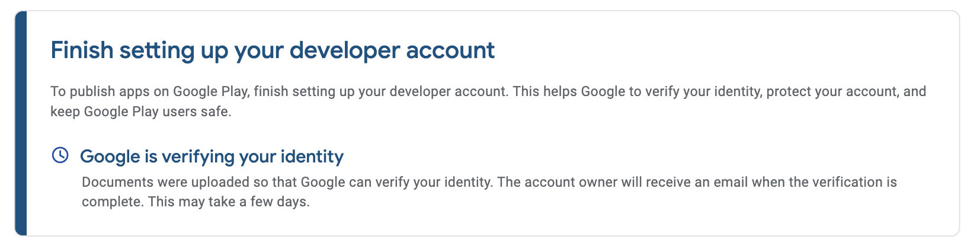This screenshot has height=249, width=980.
Task: Click the word 'identity' in the verifying subheading
Action: (x=312, y=157)
